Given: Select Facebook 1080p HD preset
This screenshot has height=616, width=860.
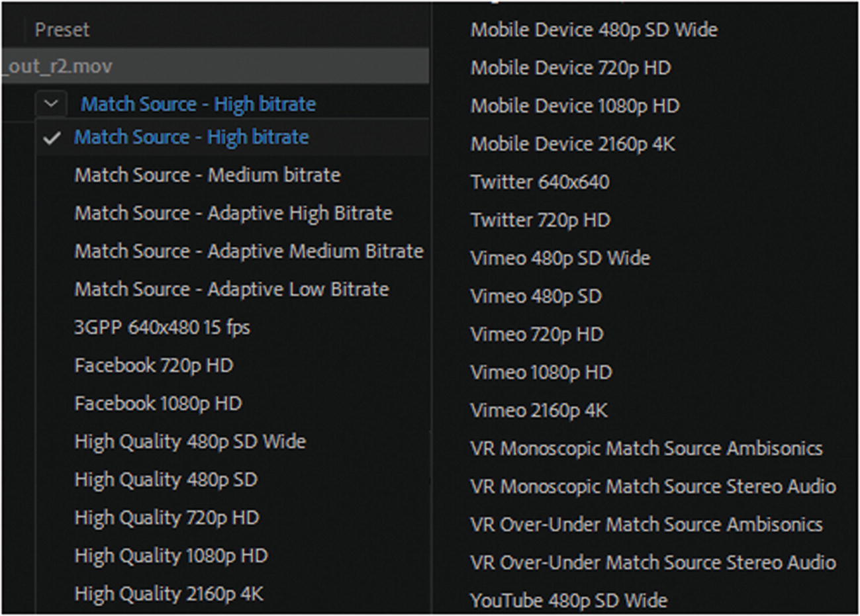Looking at the screenshot, I should pos(158,404).
